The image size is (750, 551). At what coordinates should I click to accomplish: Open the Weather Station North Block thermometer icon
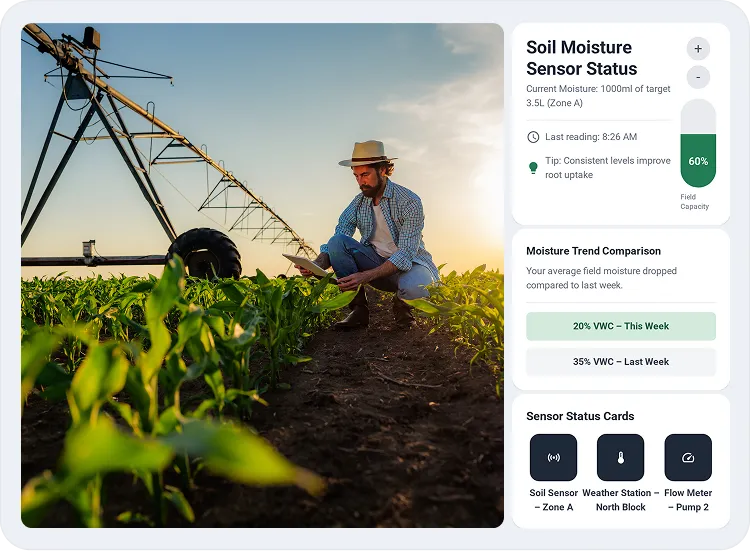tap(620, 458)
